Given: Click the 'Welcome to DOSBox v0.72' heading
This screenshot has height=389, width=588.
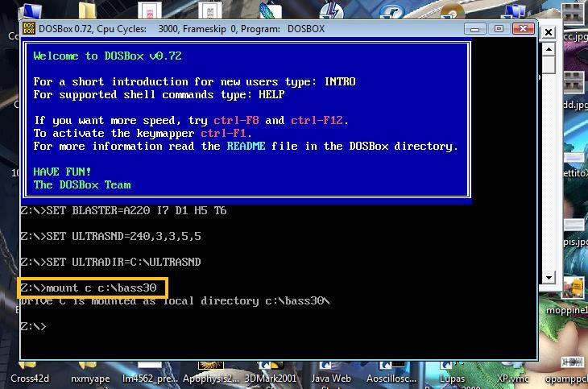Looking at the screenshot, I should coord(108,56).
